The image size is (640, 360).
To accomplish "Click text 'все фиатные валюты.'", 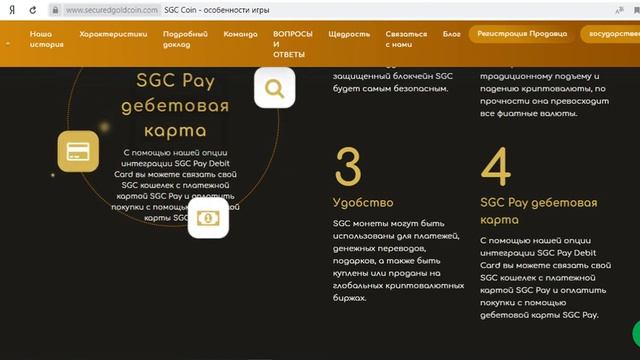I will pyautogui.click(x=529, y=113).
